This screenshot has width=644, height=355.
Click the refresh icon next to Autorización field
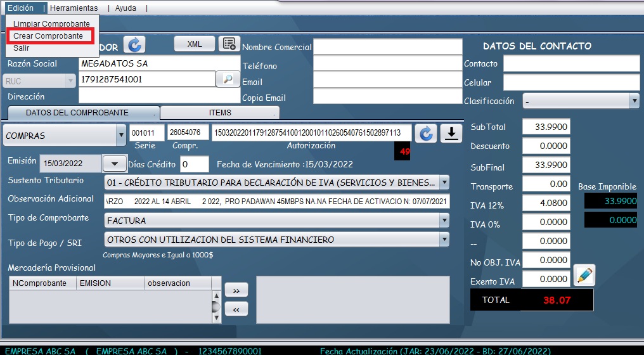coord(426,134)
